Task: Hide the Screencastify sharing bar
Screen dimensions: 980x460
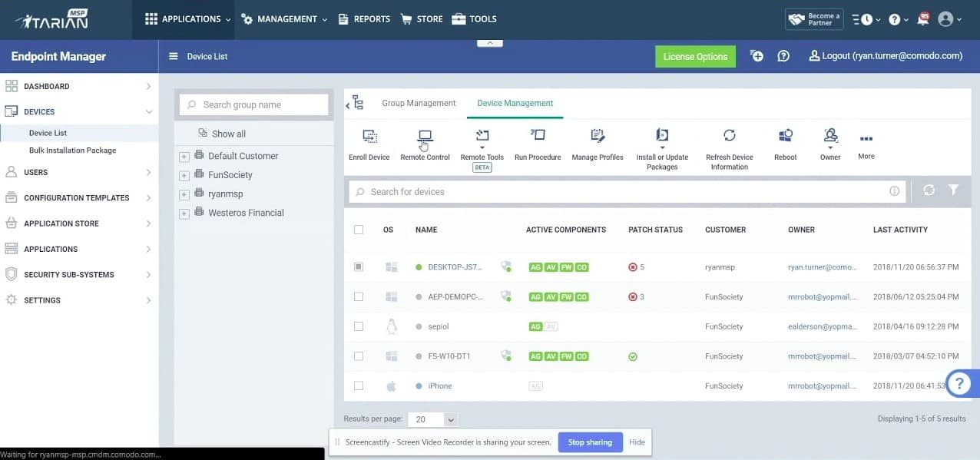Action: (637, 442)
